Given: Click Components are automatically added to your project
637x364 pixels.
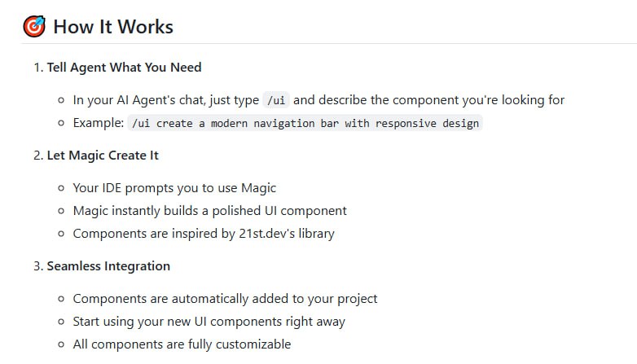Looking at the screenshot, I should (225, 299).
